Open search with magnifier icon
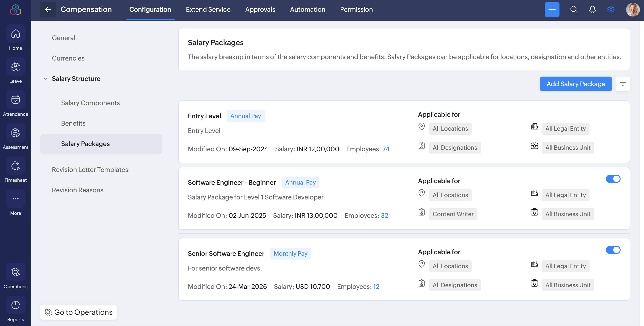644x326 pixels. tap(574, 10)
